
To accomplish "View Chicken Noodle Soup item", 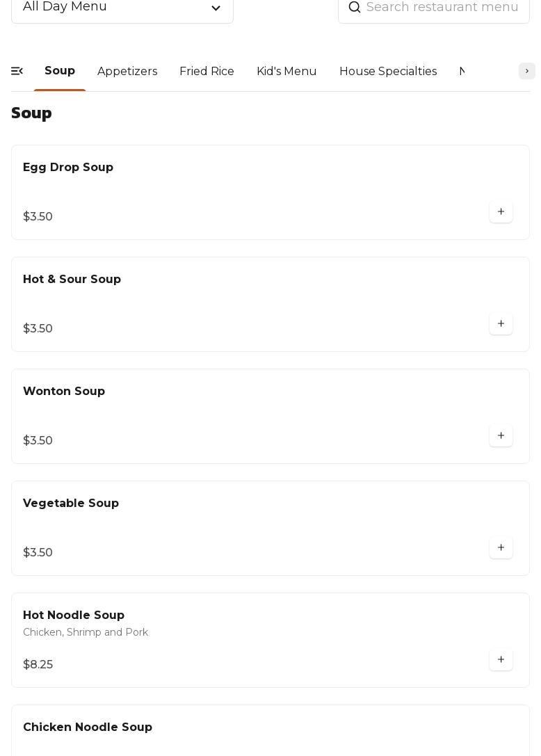I will click(270, 730).
